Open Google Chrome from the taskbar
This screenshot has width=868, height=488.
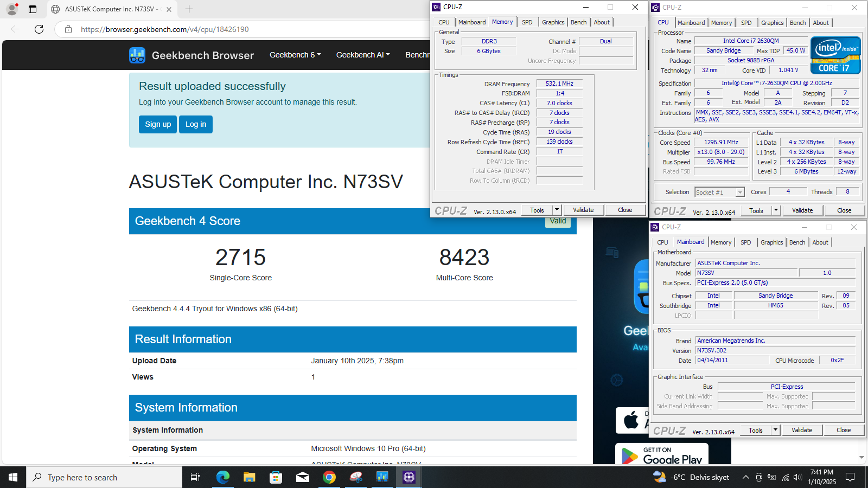(329, 477)
